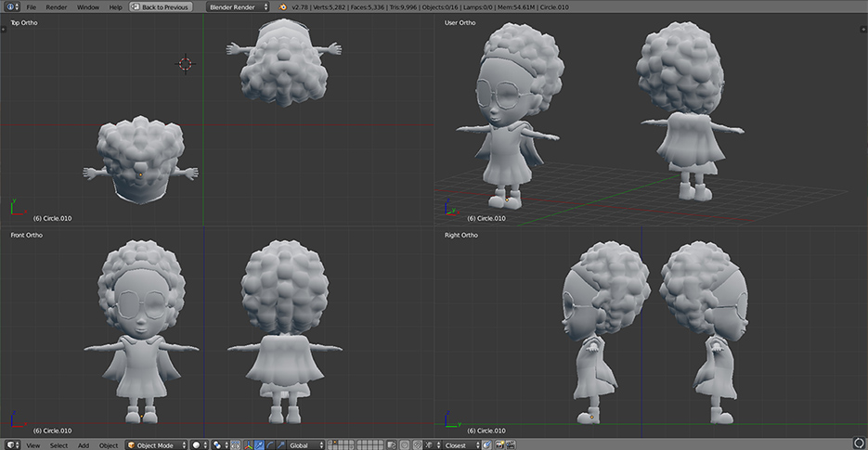The width and height of the screenshot is (868, 450).
Task: Open the File menu
Action: (31, 6)
